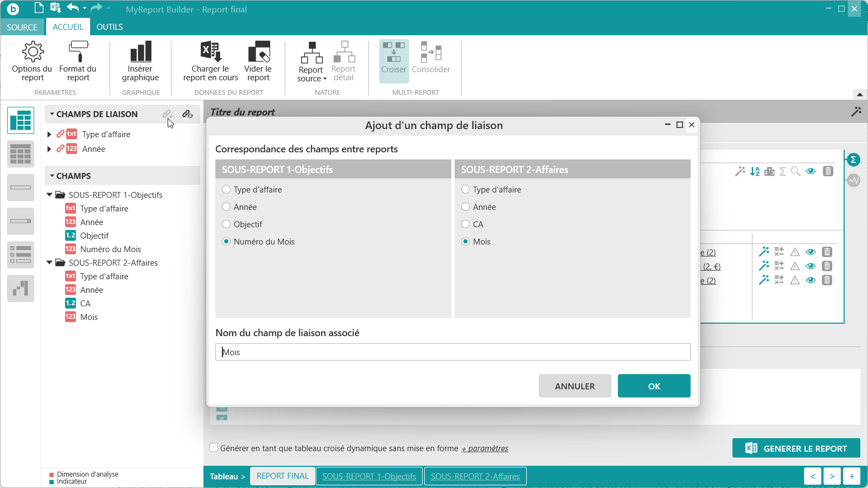Switch to the OUTILS ribbon tab
The image size is (868, 488).
(110, 27)
